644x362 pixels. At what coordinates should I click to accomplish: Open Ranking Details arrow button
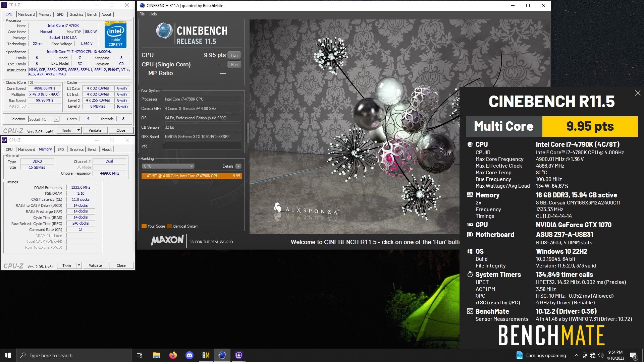coord(238,166)
